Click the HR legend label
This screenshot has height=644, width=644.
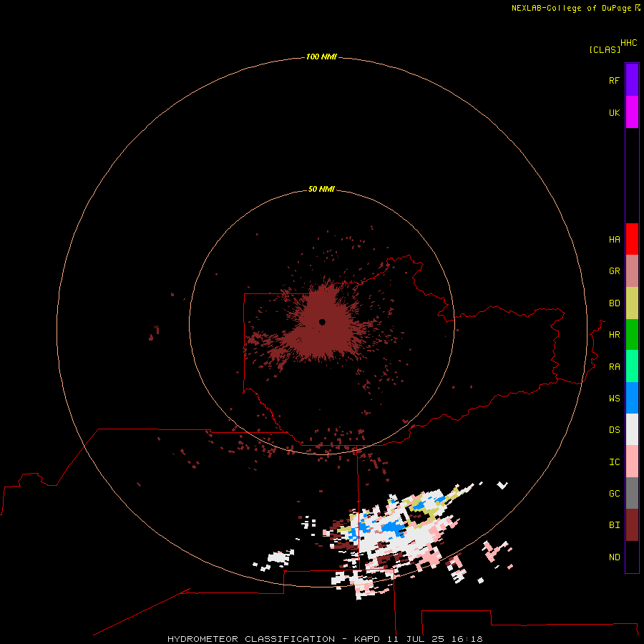614,335
